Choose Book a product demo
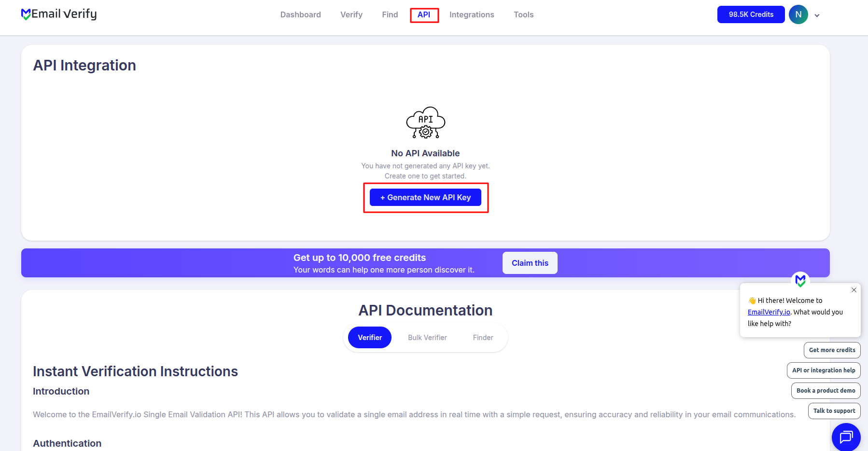The width and height of the screenshot is (868, 451). (826, 391)
